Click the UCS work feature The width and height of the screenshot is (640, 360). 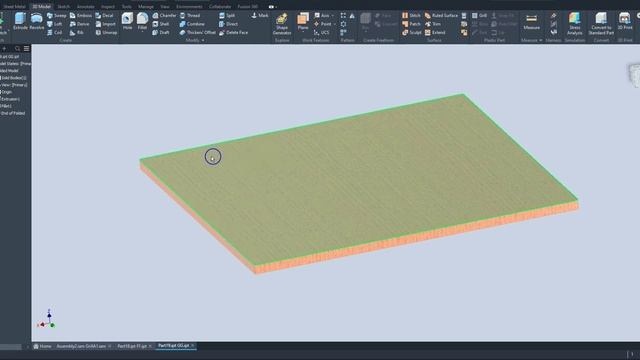pos(321,32)
